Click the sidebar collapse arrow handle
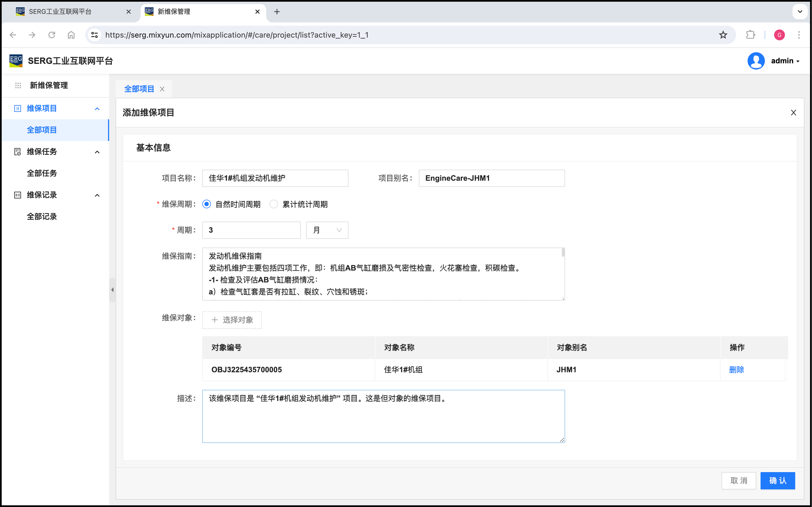812x507 pixels. (x=112, y=290)
